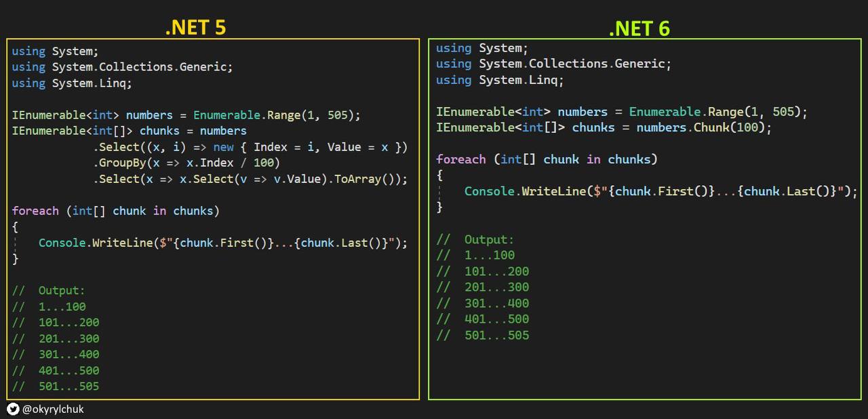Select "using System.Linq;" in the .NET 5 panel
The image size is (868, 419).
[x=72, y=83]
